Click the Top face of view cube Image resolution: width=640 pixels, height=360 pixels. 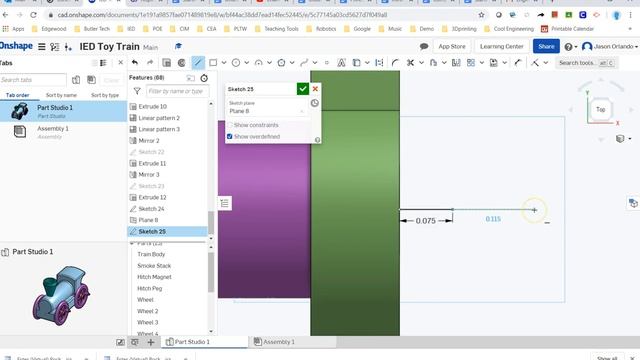coord(600,109)
